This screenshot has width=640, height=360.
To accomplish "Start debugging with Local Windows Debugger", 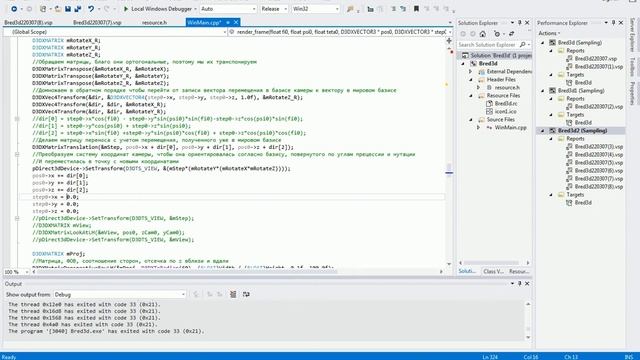I will click(x=158, y=9).
